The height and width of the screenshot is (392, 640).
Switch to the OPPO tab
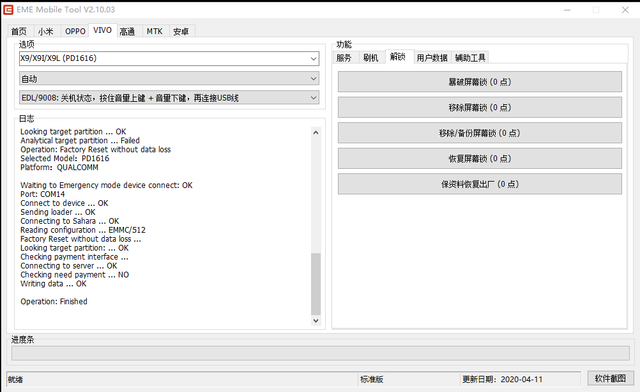pyautogui.click(x=75, y=31)
